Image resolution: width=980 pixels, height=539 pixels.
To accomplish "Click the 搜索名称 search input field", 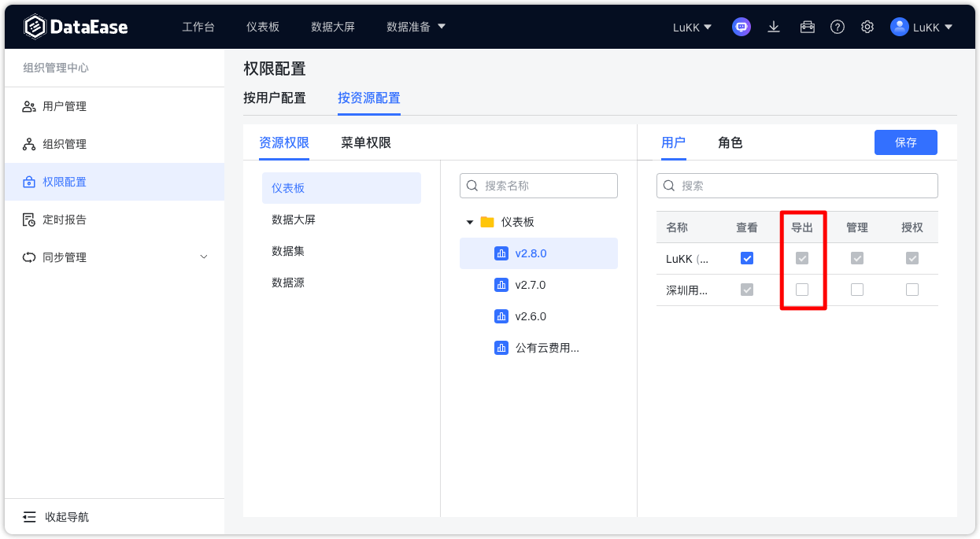I will tap(538, 186).
